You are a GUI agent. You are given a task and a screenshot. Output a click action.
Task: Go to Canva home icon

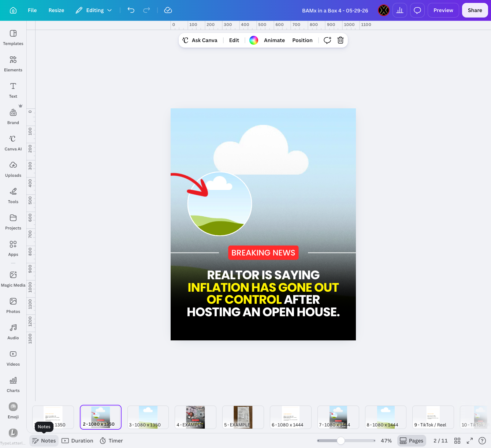(x=13, y=10)
